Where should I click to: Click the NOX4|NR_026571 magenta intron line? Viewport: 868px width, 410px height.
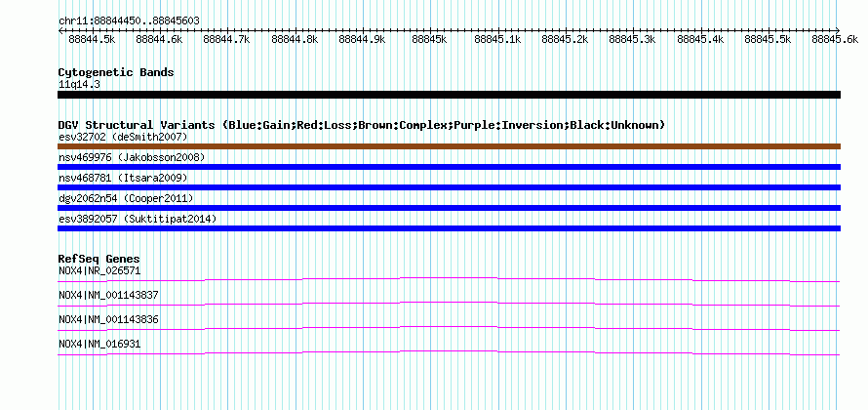pyautogui.click(x=449, y=280)
